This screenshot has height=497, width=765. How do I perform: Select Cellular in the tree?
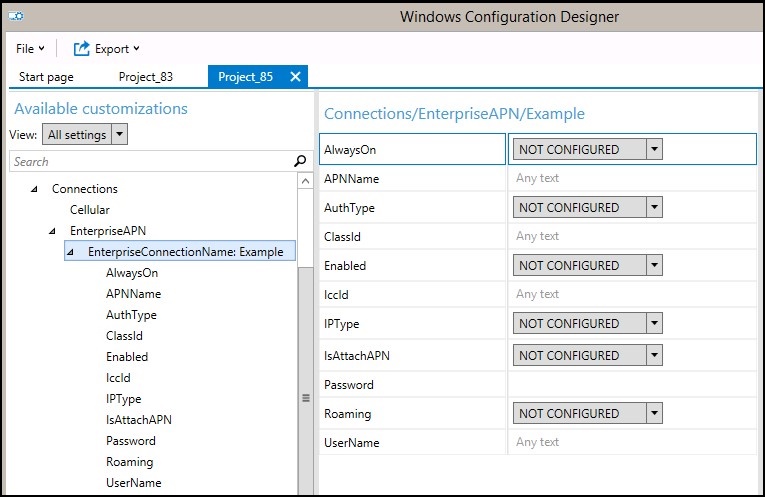[90, 210]
